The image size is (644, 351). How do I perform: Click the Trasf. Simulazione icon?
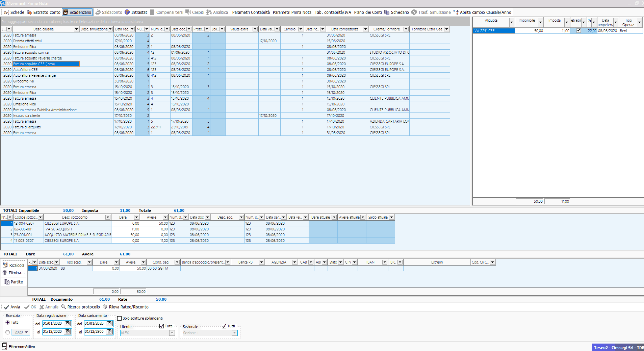[x=414, y=12]
